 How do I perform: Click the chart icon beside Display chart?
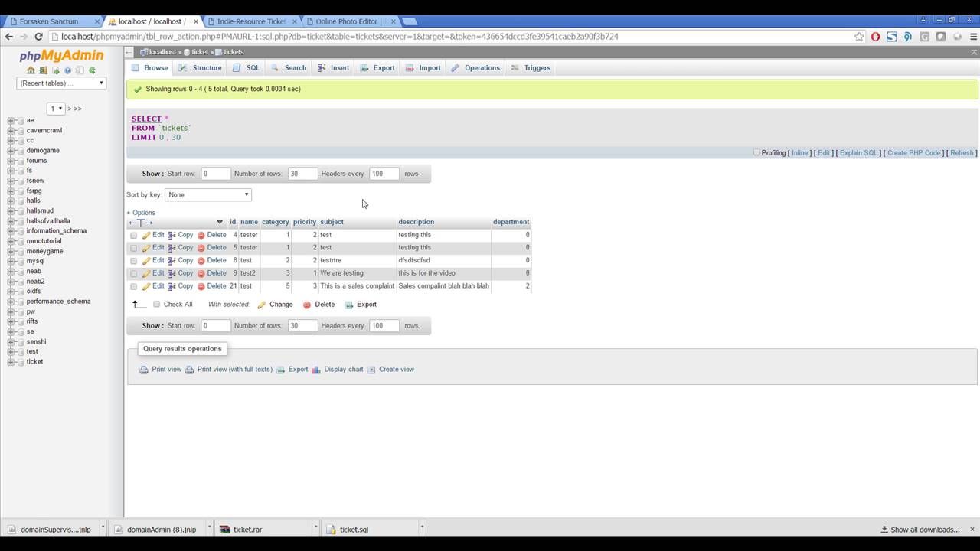click(316, 370)
